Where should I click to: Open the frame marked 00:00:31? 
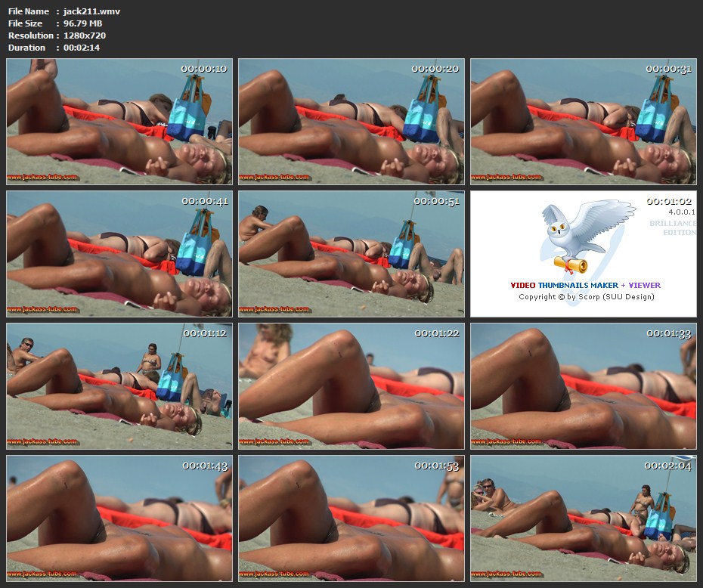(583, 122)
